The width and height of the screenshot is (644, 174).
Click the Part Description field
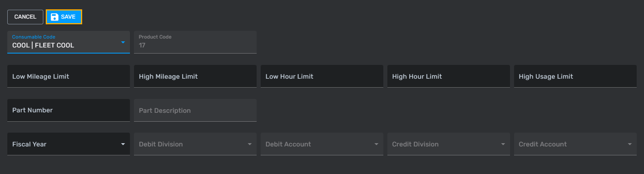(195, 110)
